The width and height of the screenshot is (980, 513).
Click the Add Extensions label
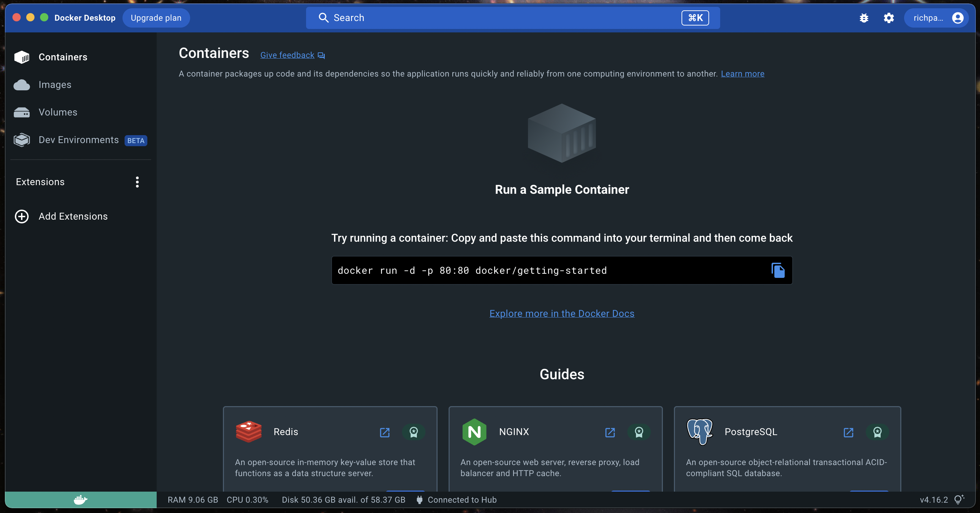(73, 216)
